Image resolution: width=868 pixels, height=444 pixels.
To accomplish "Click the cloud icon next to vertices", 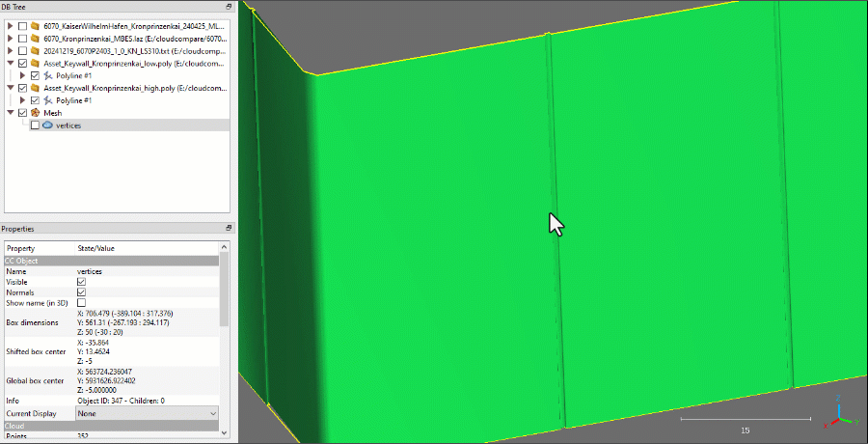I will (x=47, y=125).
